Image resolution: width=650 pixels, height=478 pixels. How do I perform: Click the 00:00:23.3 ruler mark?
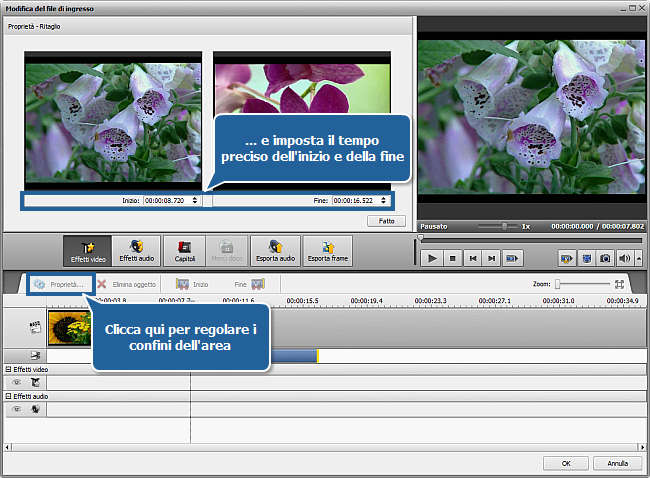[431, 301]
